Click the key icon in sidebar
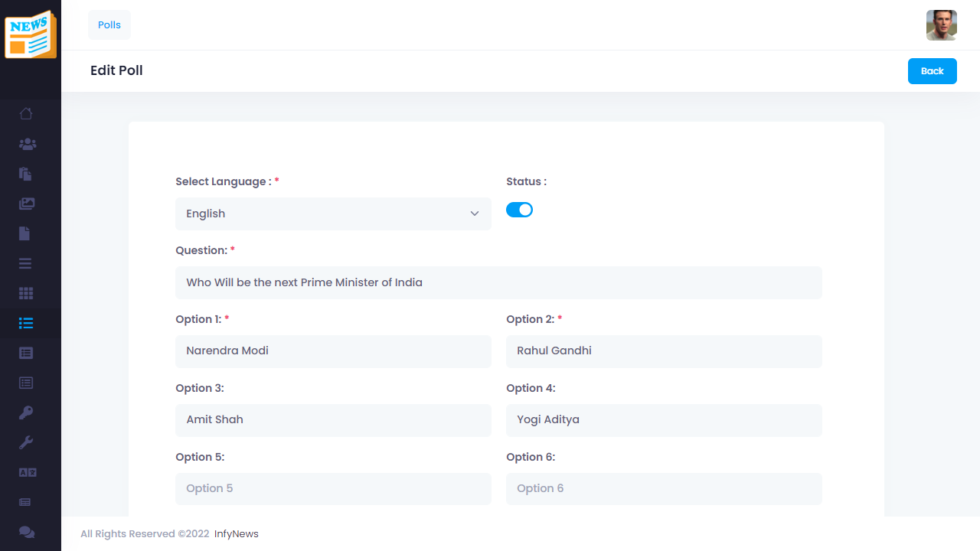The image size is (980, 551). tap(26, 412)
